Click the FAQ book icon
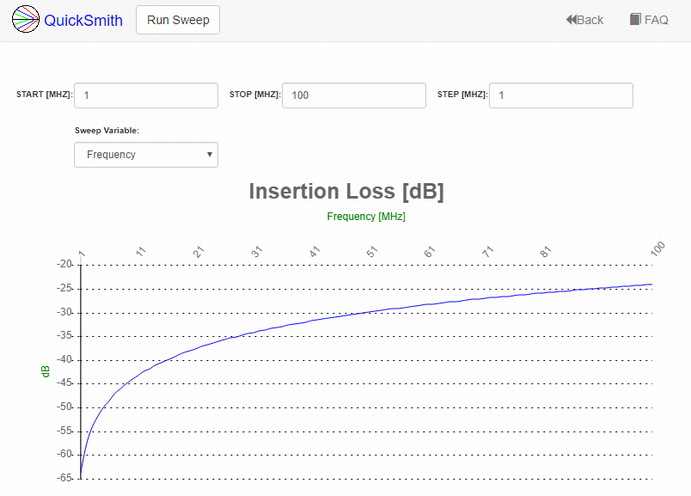691x496 pixels. [635, 19]
